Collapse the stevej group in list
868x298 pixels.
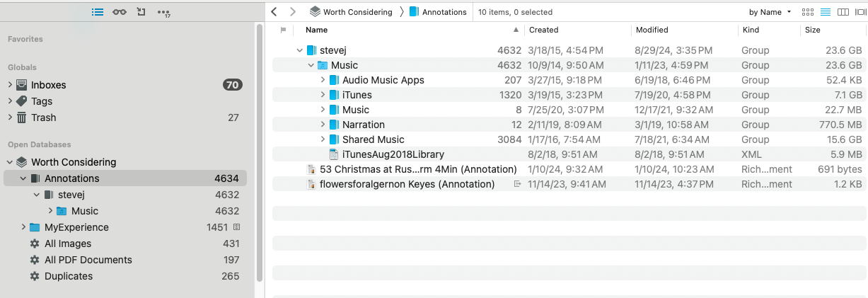(x=300, y=50)
